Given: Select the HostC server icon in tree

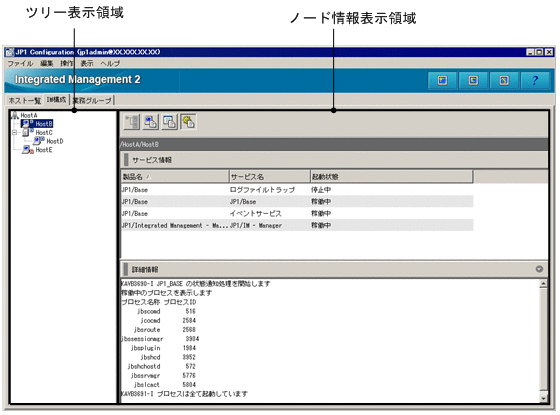Looking at the screenshot, I should pos(28,132).
